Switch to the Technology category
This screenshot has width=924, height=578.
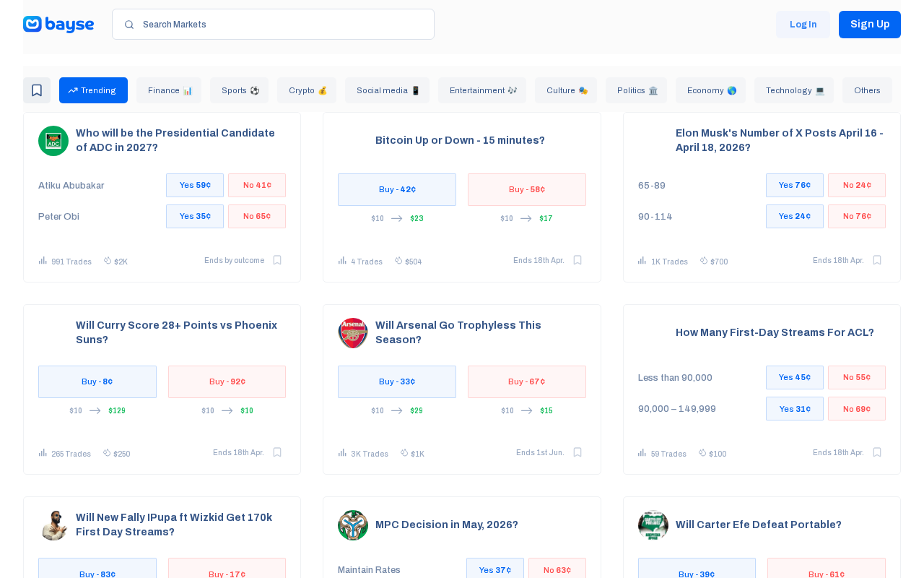794,90
